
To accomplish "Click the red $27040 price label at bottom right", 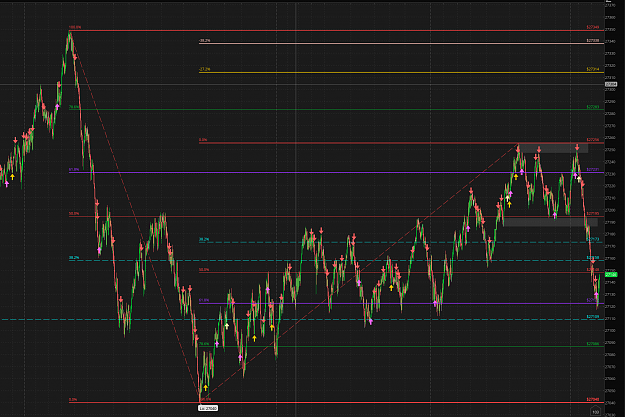I will tap(593, 399).
